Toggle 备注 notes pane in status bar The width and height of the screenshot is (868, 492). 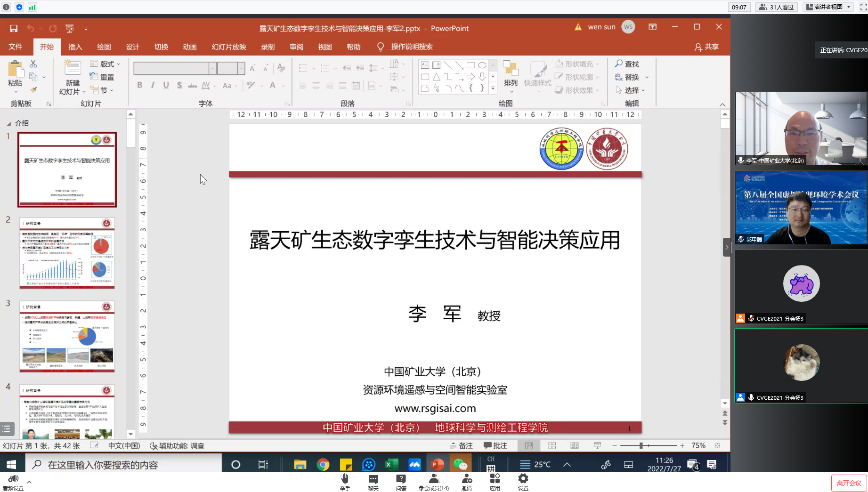462,445
